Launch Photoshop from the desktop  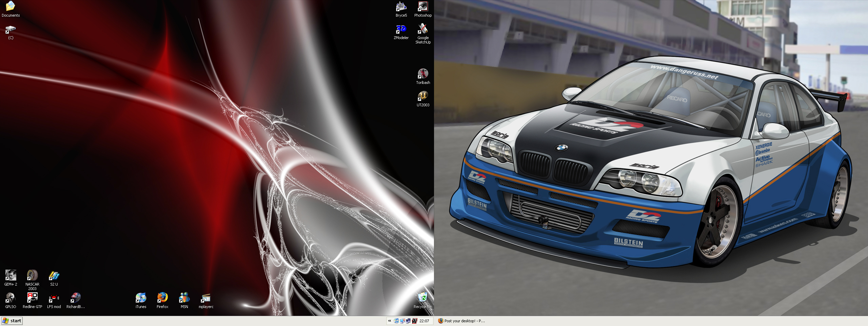pos(423,9)
